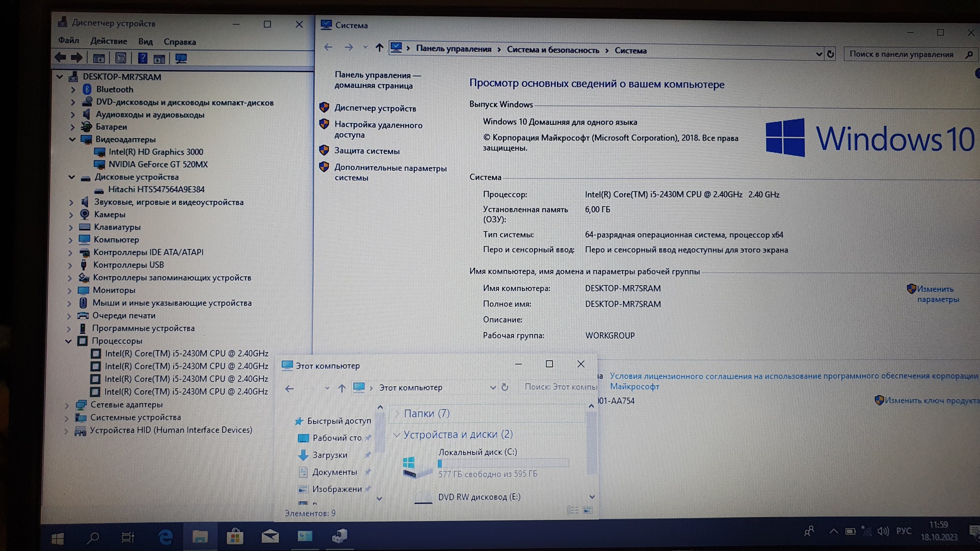Click the Защита системы link
Image resolution: width=980 pixels, height=551 pixels.
click(367, 151)
